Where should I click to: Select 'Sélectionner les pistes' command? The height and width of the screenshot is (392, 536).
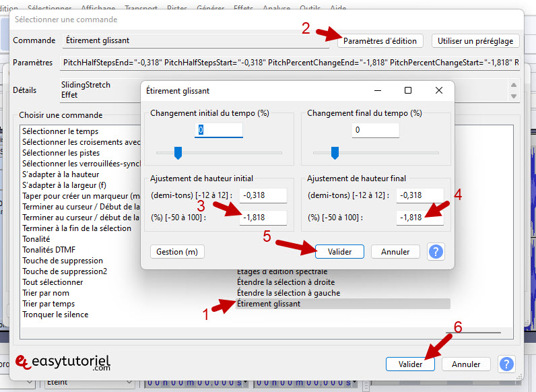61,153
